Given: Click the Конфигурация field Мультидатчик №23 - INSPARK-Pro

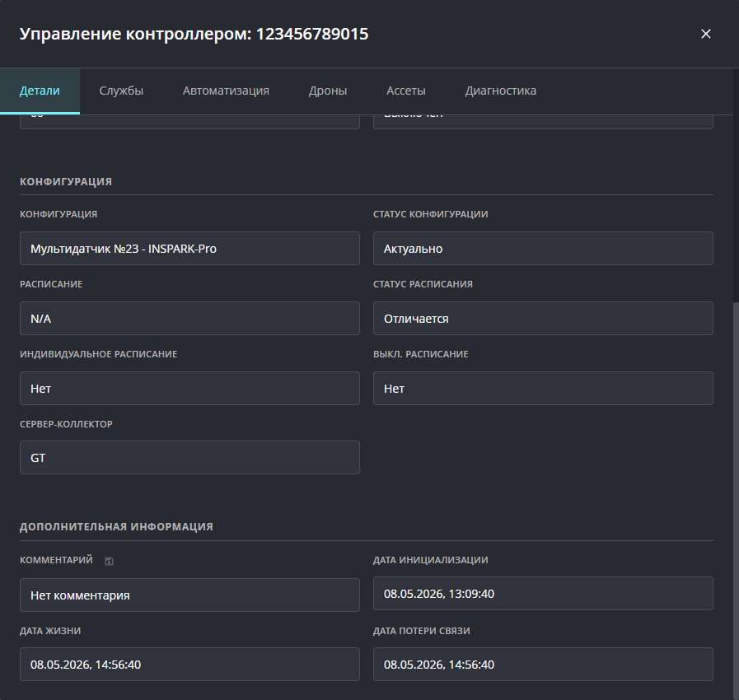Looking at the screenshot, I should coord(189,248).
